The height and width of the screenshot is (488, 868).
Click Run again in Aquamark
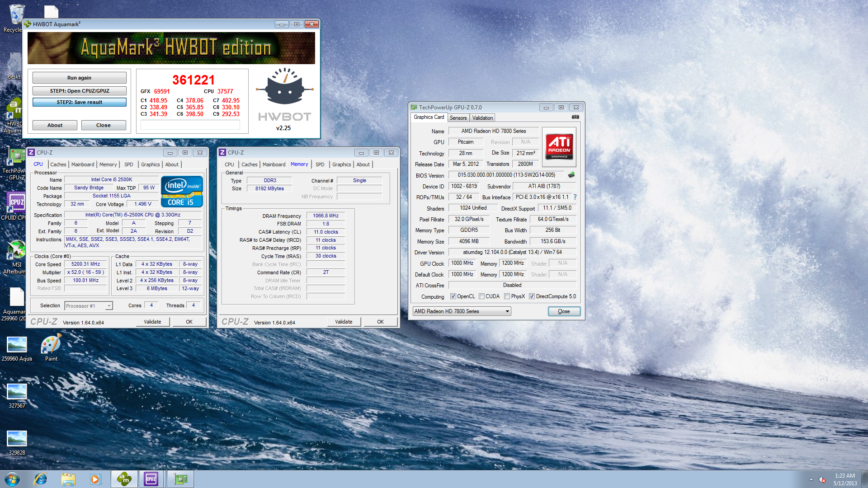(79, 78)
